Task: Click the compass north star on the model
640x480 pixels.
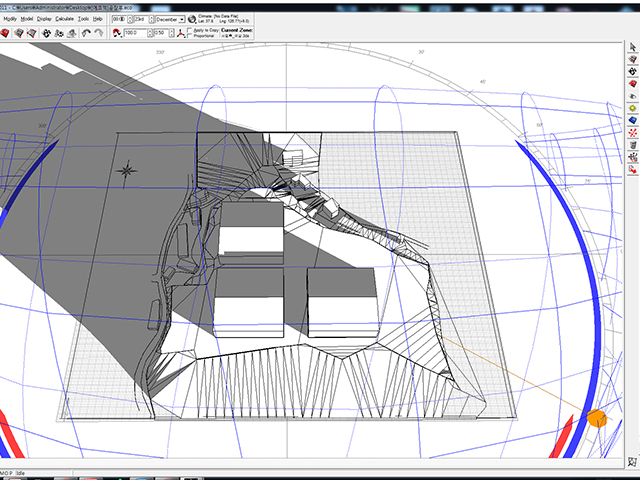Action: (126, 172)
